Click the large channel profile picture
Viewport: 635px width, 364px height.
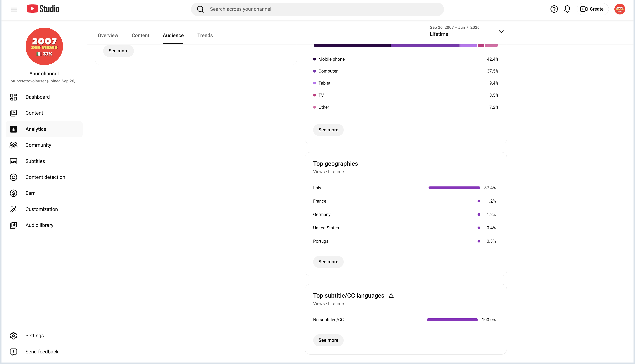click(44, 46)
